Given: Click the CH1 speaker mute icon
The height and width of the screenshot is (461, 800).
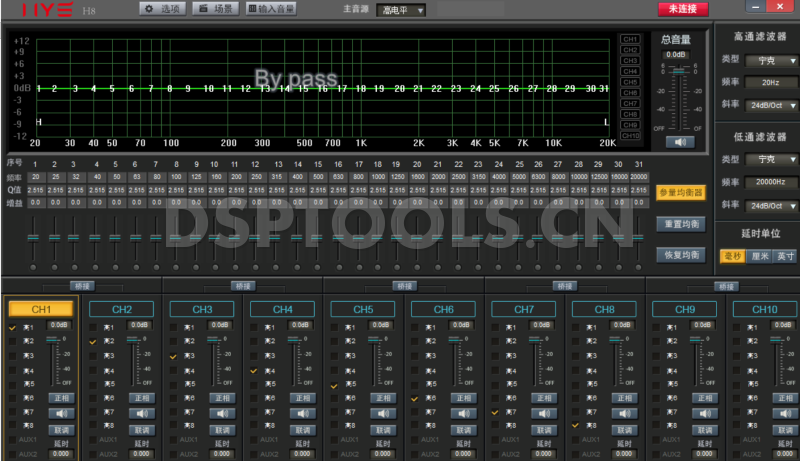Looking at the screenshot, I should click(62, 412).
